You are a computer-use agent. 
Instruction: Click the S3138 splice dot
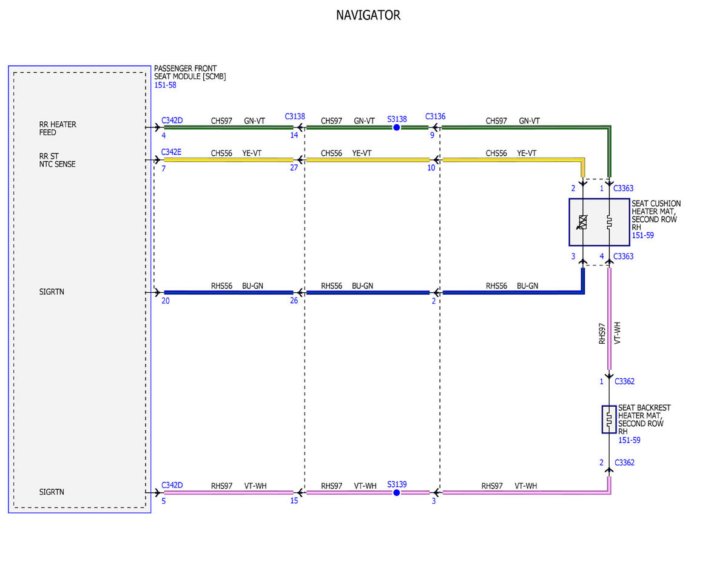(x=397, y=128)
